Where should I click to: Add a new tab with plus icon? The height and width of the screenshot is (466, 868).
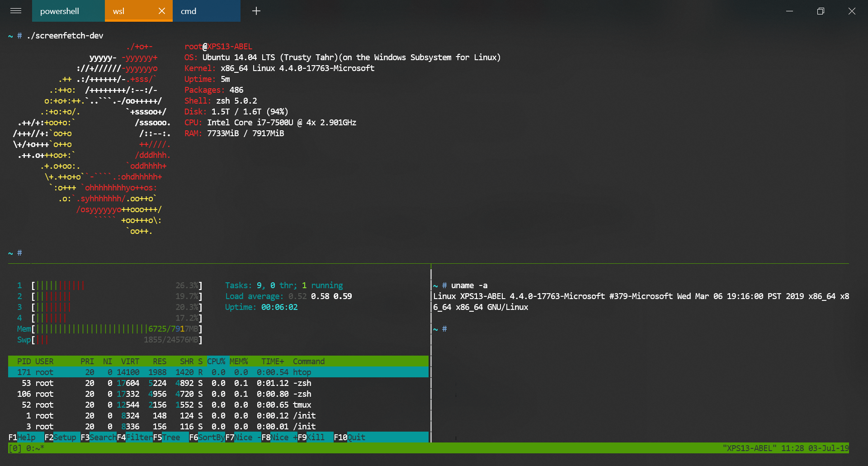point(256,11)
